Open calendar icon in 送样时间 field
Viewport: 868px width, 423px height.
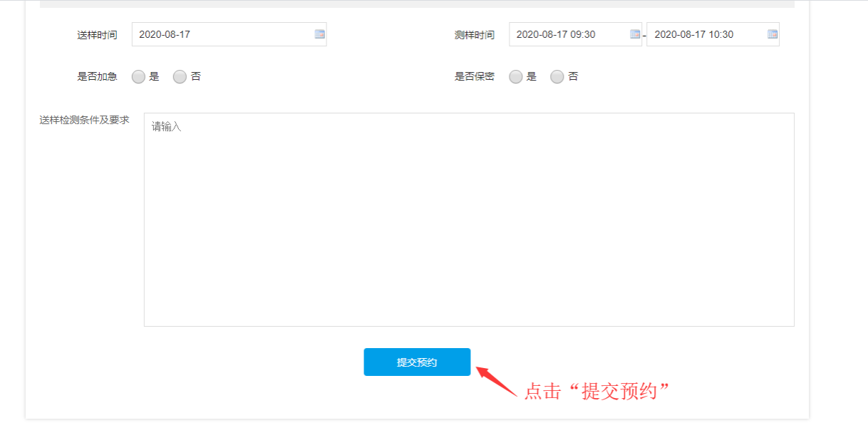[319, 34]
